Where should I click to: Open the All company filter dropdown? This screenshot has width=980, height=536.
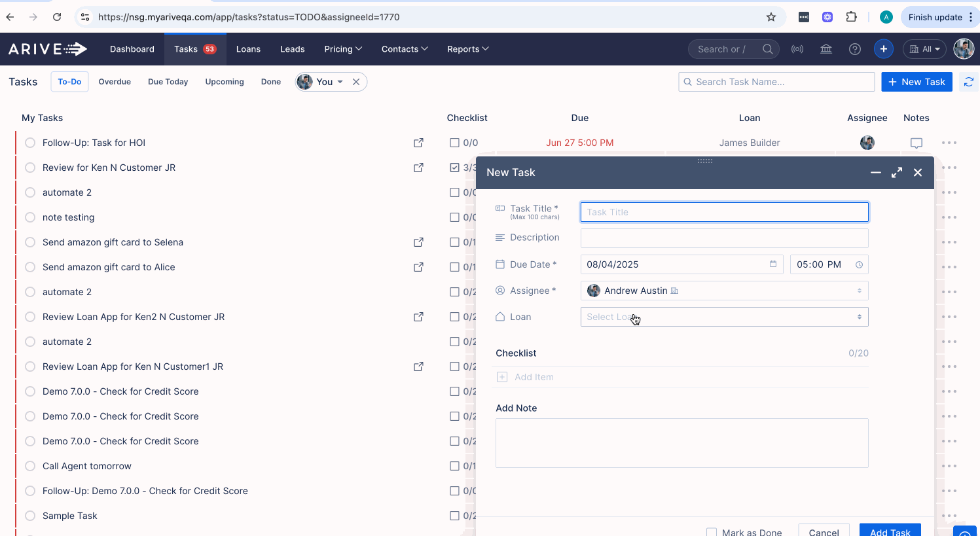pyautogui.click(x=924, y=49)
